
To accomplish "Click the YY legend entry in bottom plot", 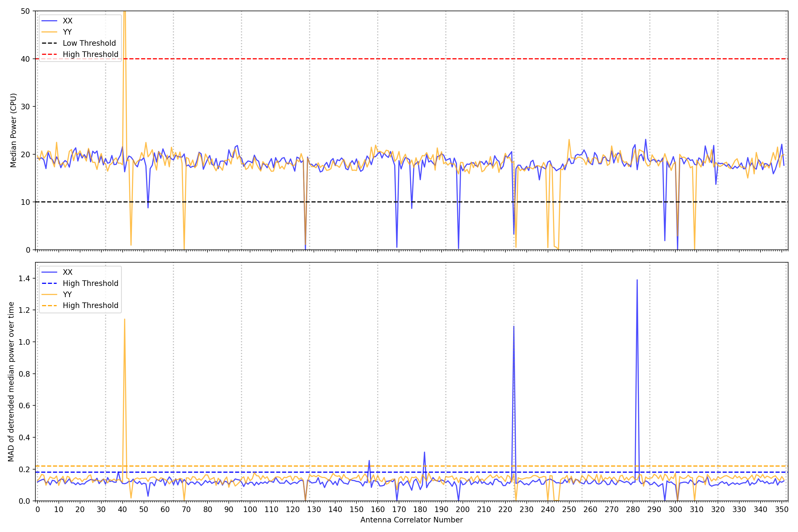I will [x=67, y=294].
